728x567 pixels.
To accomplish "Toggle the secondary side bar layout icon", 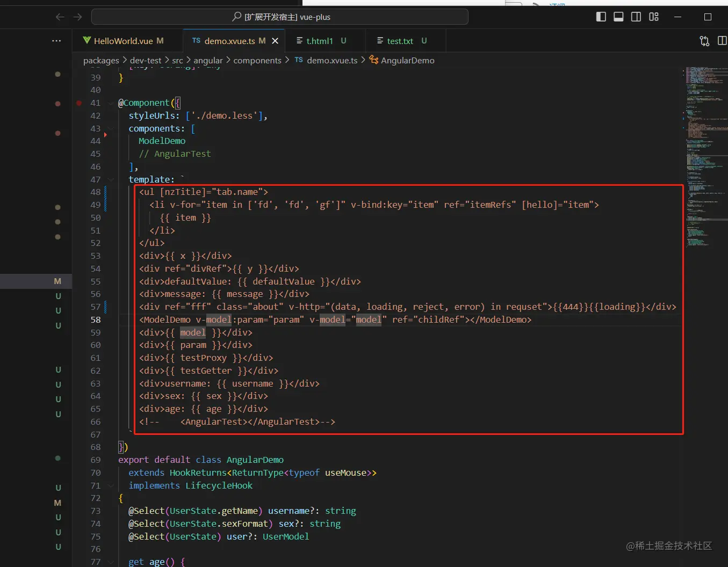I will tap(636, 17).
